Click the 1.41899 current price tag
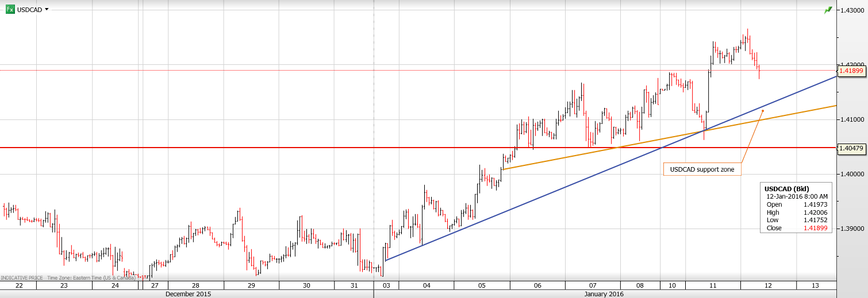868x298 pixels. (x=852, y=71)
